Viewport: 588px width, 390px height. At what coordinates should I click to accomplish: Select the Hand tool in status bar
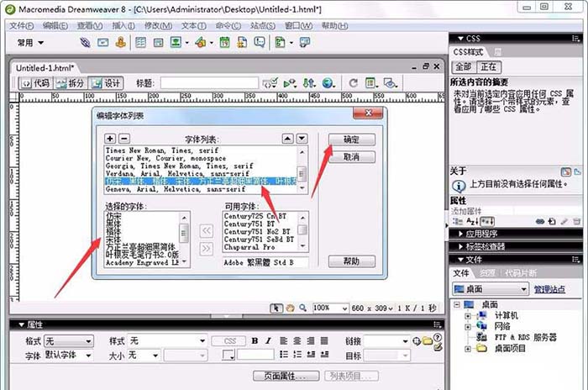click(x=290, y=308)
